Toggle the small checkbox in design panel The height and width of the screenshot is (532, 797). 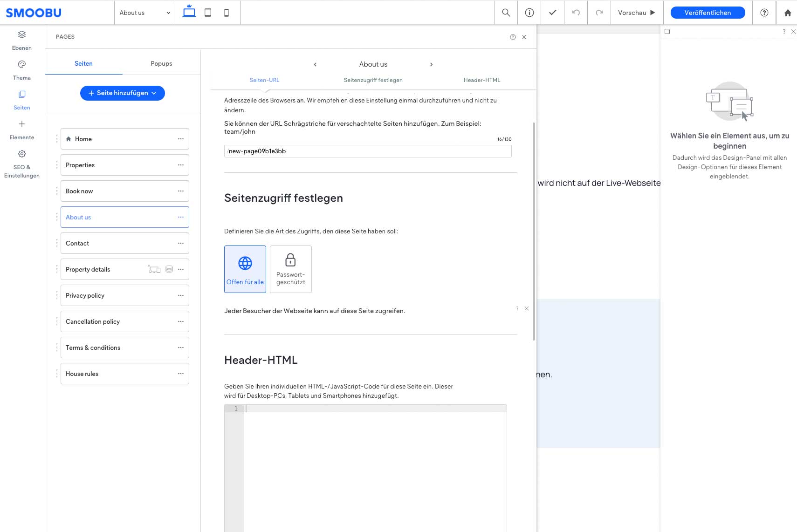667,32
